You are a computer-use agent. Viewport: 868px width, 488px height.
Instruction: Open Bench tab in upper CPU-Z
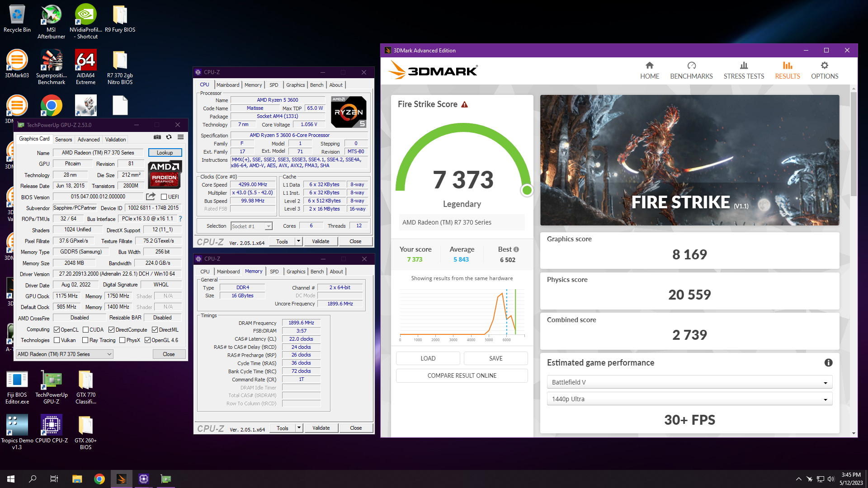click(316, 85)
